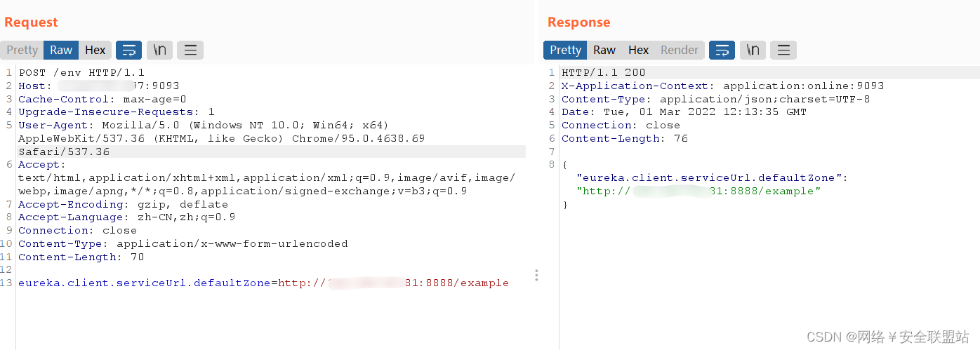
Task: Show non-printable characters in Request panel
Action: click(x=160, y=50)
